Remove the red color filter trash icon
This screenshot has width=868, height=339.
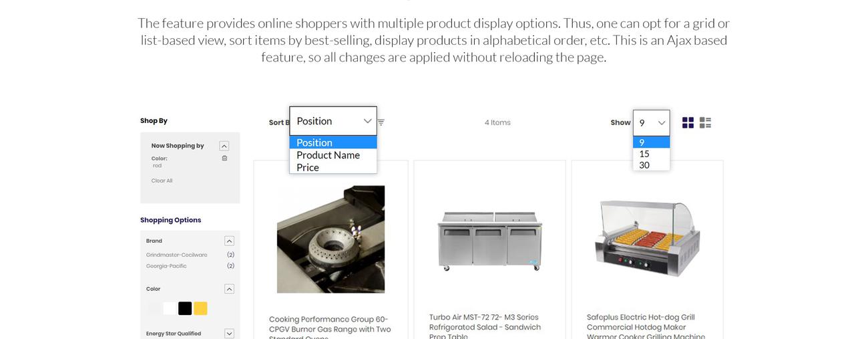coord(224,158)
